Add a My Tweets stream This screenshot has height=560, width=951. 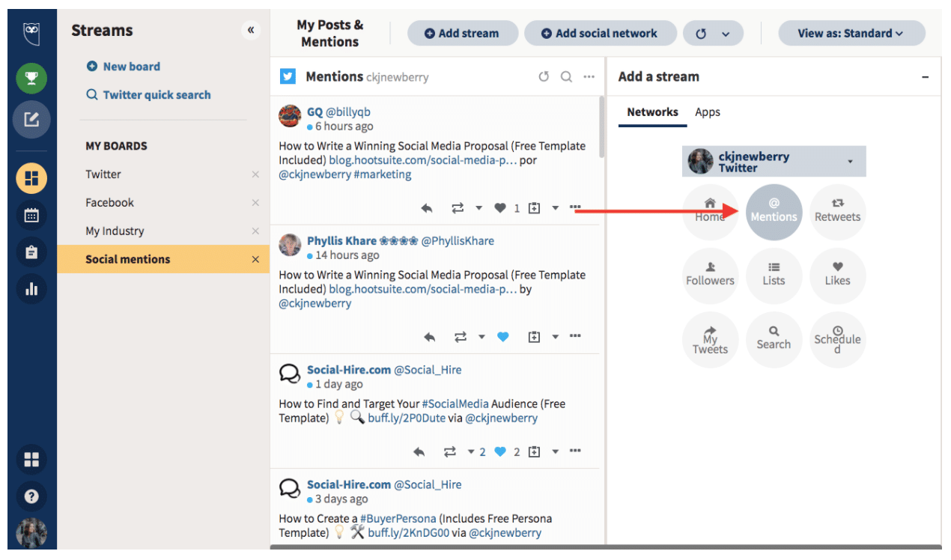[x=710, y=340]
